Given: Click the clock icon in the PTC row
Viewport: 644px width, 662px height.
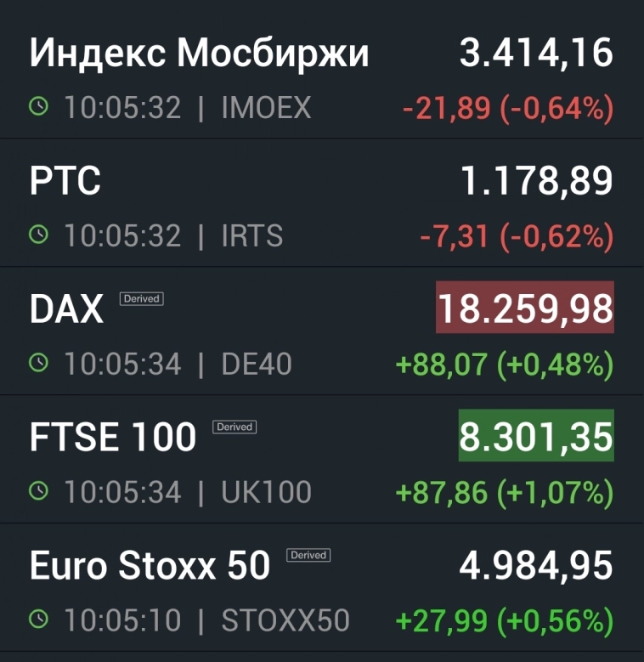Looking at the screenshot, I should pos(39,235).
